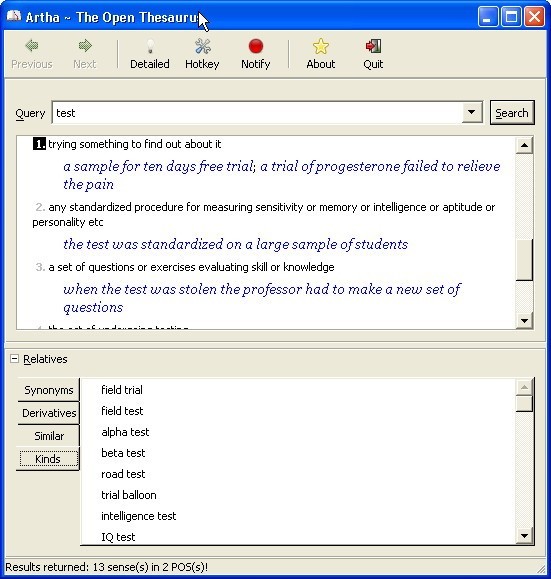Click definitions pane scroll up arrow
This screenshot has height=579, width=551.
(524, 145)
